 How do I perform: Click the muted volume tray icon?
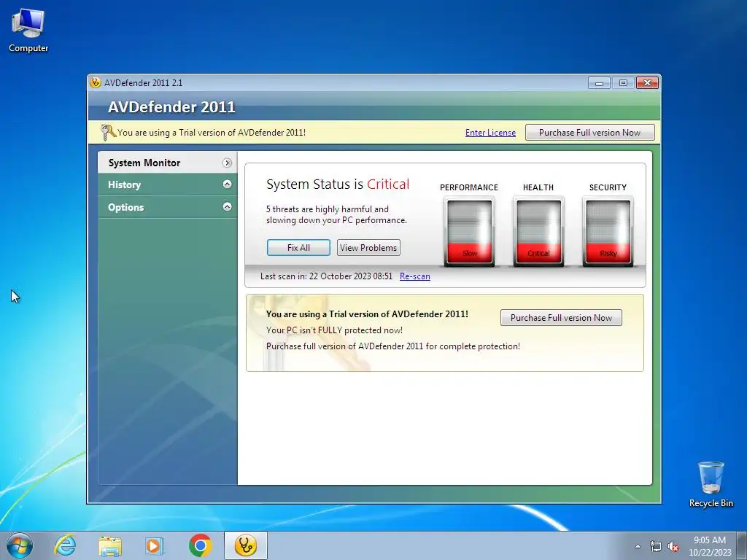[673, 547]
